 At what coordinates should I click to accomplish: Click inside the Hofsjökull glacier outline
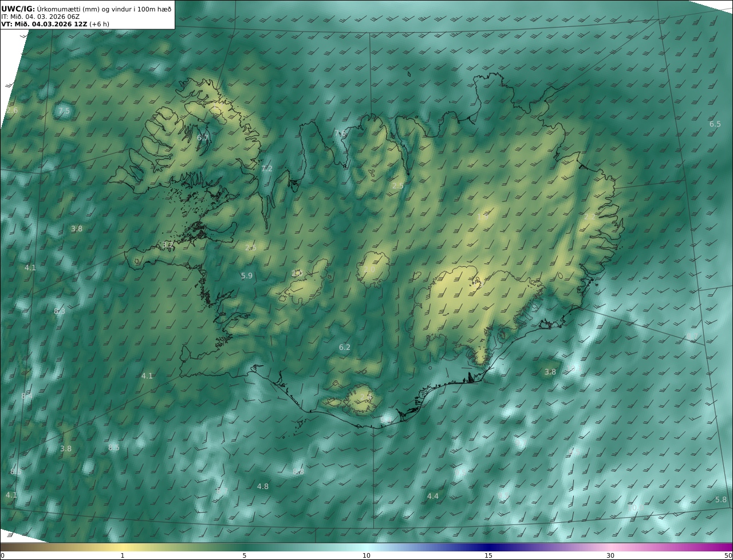373,269
